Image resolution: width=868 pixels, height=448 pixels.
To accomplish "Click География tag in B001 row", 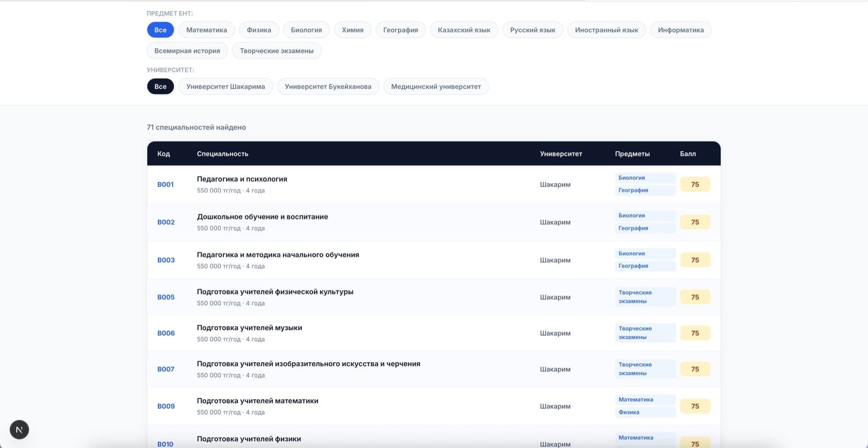I will point(645,190).
